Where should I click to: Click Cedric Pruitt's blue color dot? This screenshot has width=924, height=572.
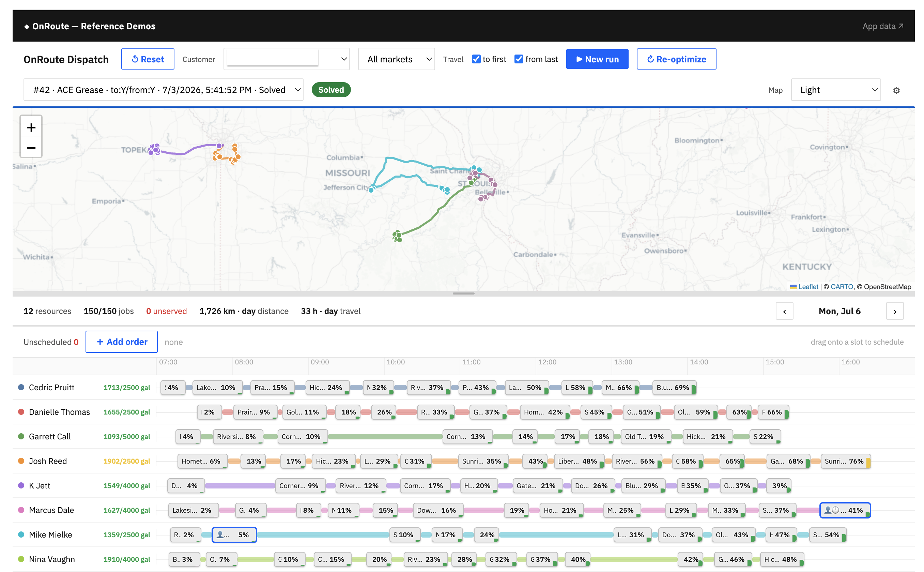21,387
